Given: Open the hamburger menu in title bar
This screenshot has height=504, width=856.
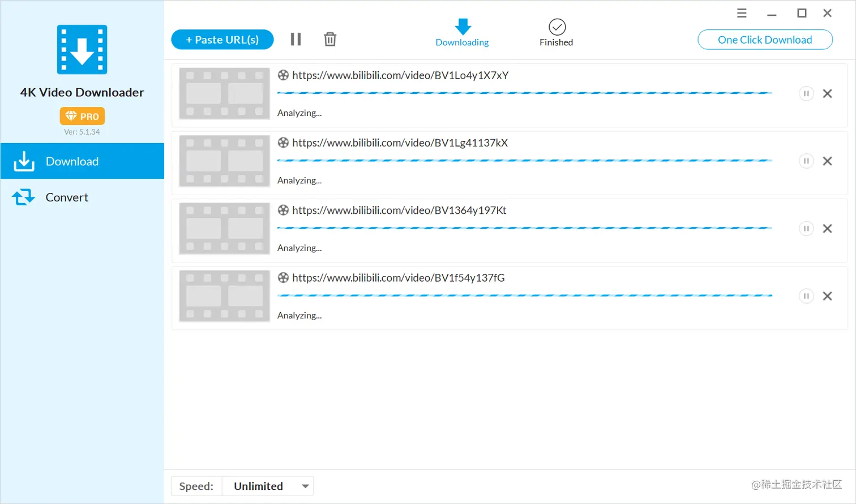Looking at the screenshot, I should coord(742,13).
